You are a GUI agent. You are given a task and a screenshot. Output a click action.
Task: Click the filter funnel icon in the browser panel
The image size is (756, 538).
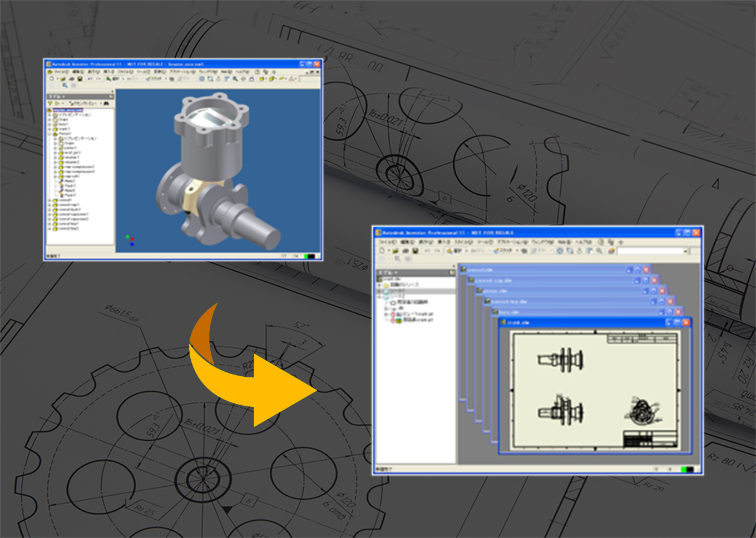[x=50, y=103]
